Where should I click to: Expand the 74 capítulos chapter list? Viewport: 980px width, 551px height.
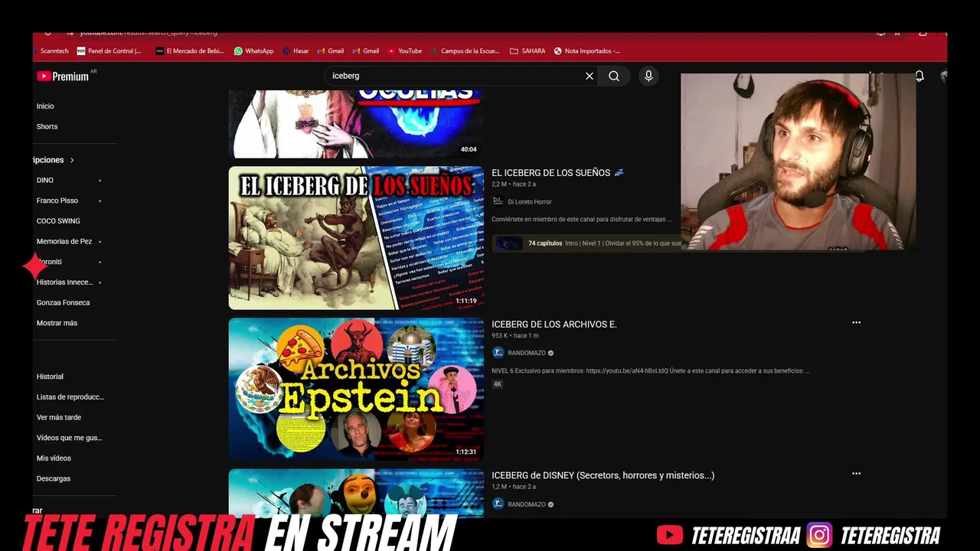[x=587, y=243]
